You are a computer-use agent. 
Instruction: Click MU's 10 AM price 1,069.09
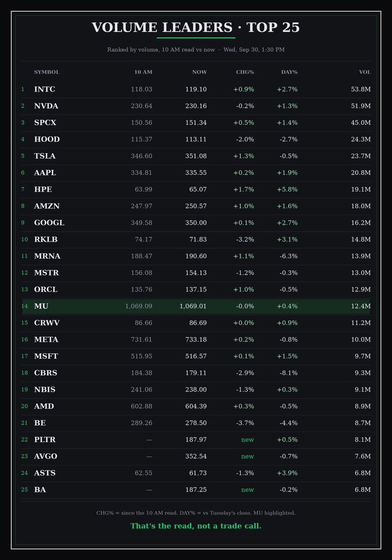point(139,306)
